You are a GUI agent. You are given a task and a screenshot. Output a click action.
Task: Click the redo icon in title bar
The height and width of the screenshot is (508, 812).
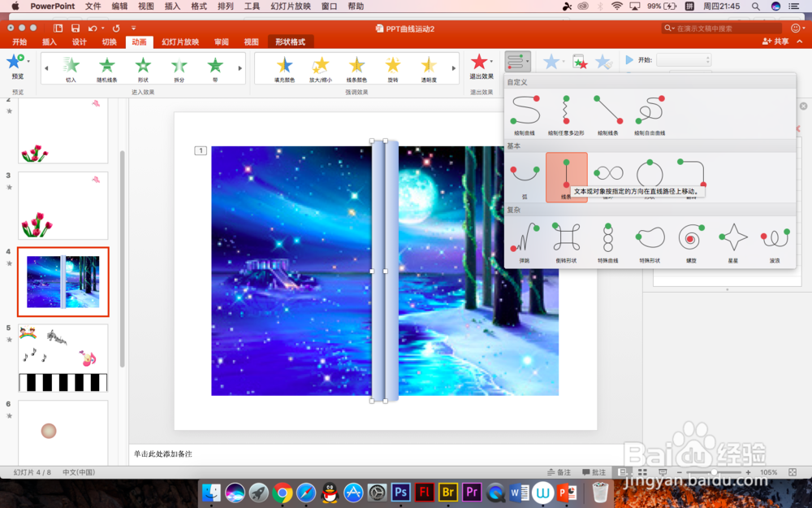(116, 28)
